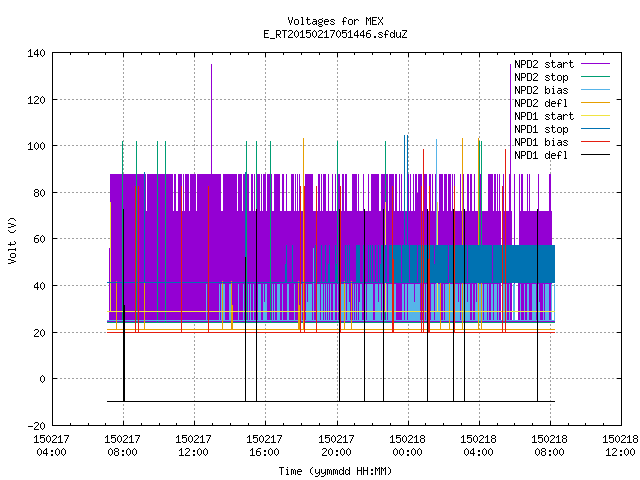Click the 150217 04:00 x-axis label

(x=51, y=446)
